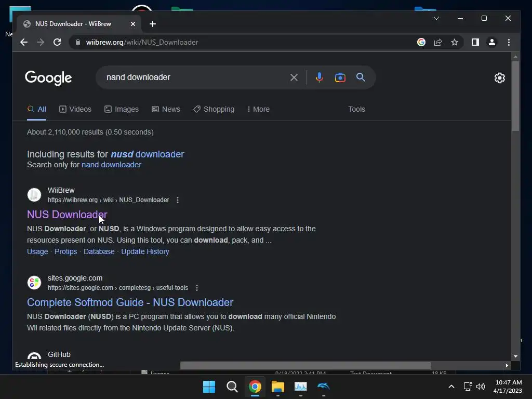The image size is (532, 399).
Task: Open Complete Softmod Guide - NUS Downloader
Action: point(130,302)
